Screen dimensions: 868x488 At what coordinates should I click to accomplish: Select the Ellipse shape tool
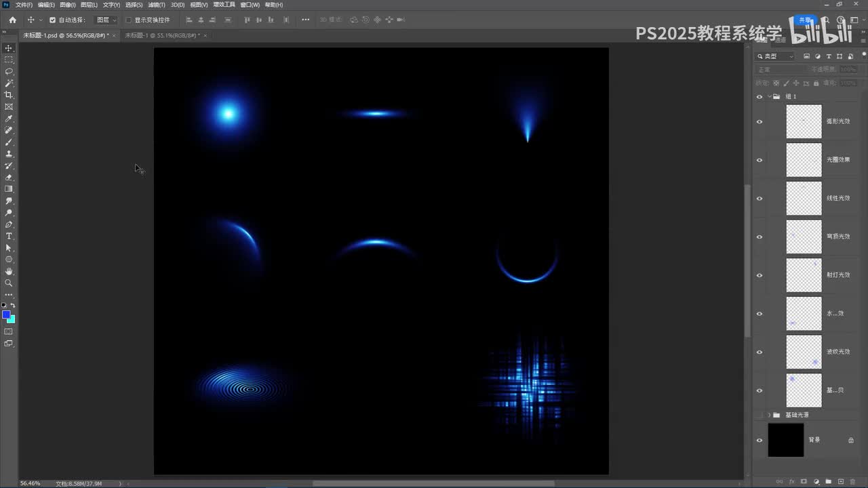tap(9, 260)
